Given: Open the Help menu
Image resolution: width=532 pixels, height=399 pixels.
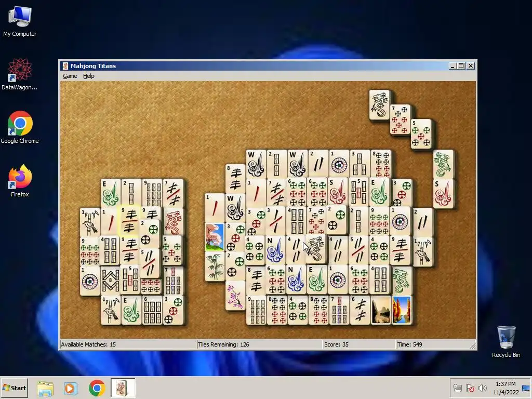Looking at the screenshot, I should tap(88, 76).
